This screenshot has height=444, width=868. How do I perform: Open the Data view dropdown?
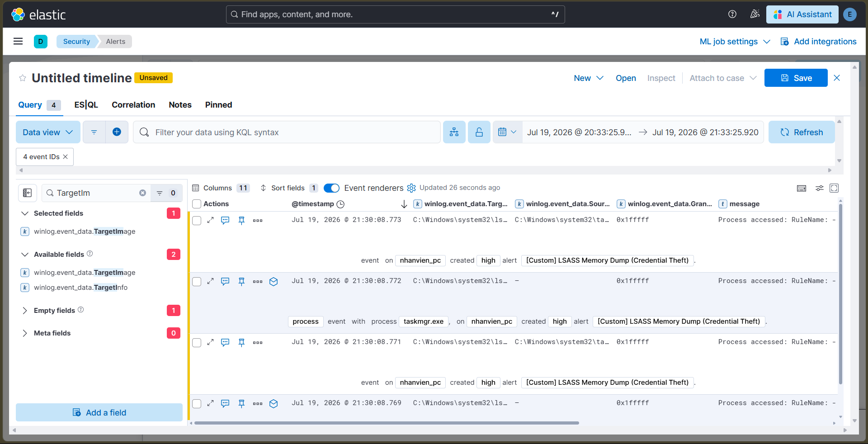48,132
